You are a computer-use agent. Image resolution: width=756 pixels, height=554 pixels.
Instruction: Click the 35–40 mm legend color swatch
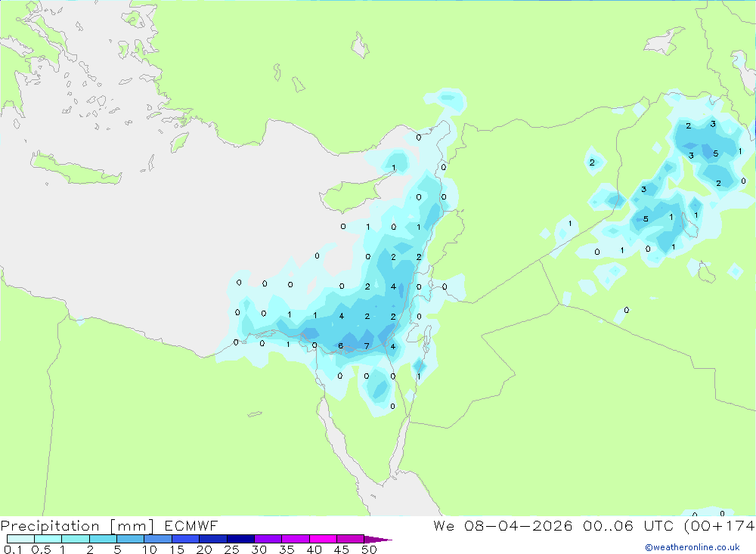click(296, 539)
